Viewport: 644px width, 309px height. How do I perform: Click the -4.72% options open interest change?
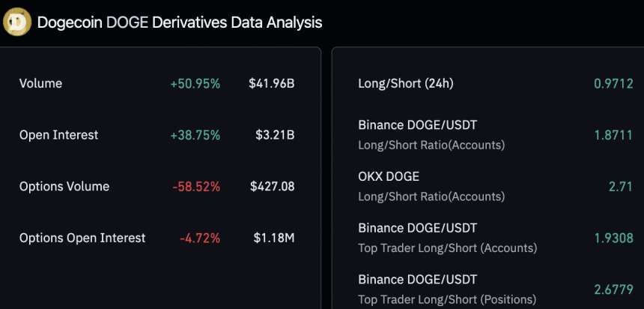[x=200, y=238]
